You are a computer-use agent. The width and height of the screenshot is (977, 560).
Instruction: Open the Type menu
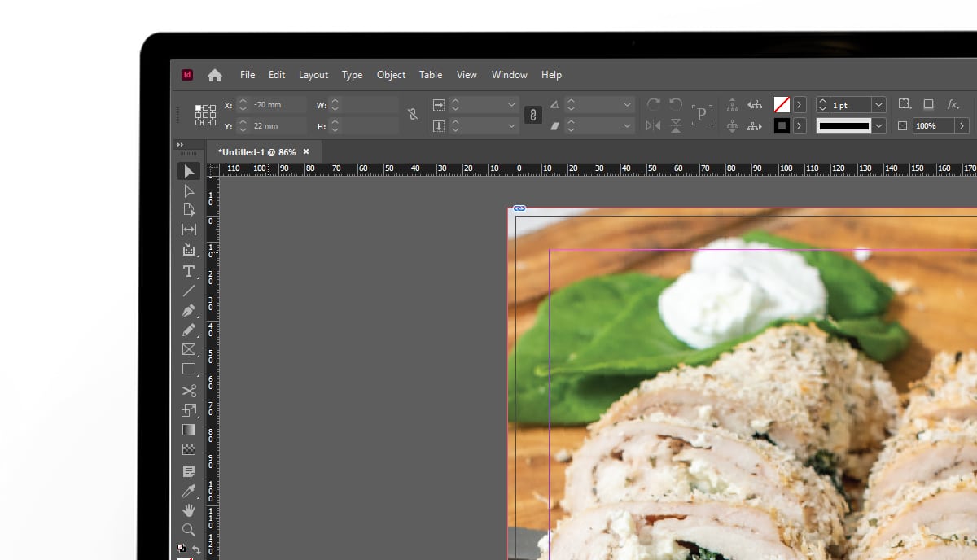point(352,75)
